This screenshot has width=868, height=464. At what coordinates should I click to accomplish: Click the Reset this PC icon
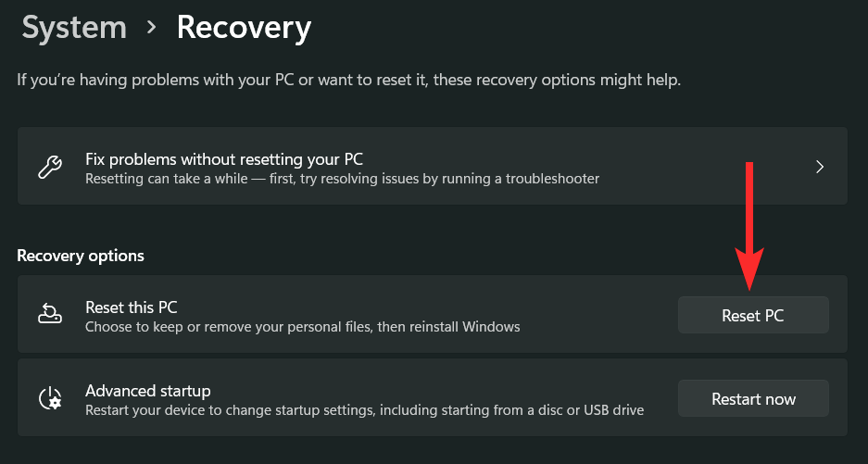50,315
